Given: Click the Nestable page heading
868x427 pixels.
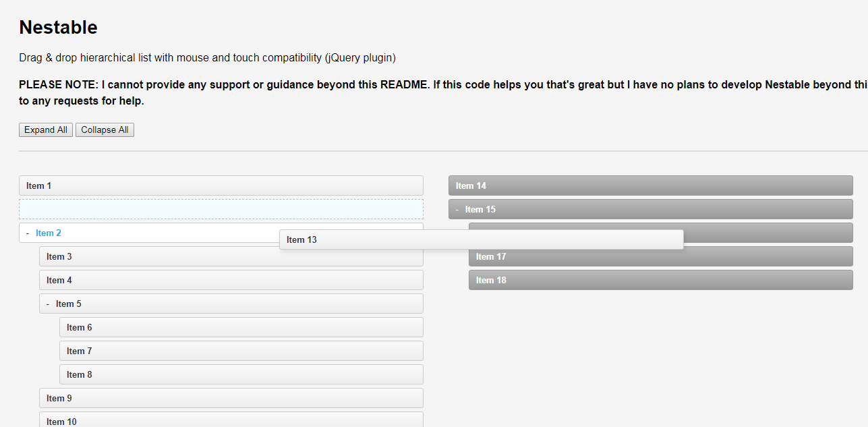Looking at the screenshot, I should pos(58,27).
